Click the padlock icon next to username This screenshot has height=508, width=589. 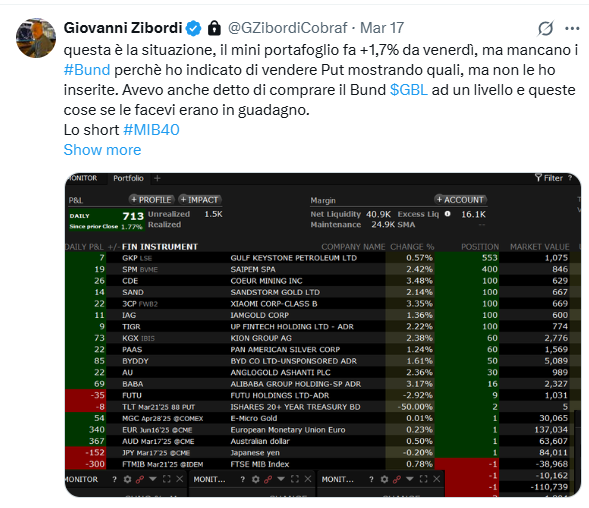coord(214,28)
